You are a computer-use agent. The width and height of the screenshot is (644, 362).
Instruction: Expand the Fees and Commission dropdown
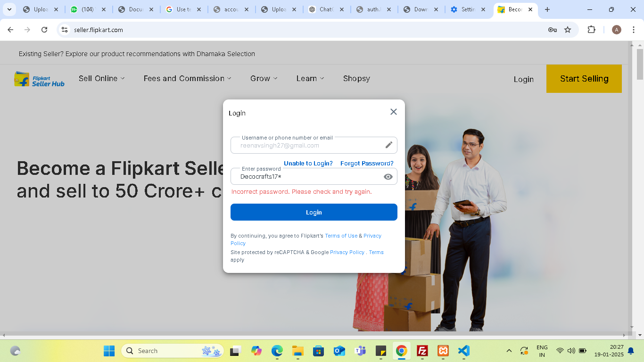(187, 78)
